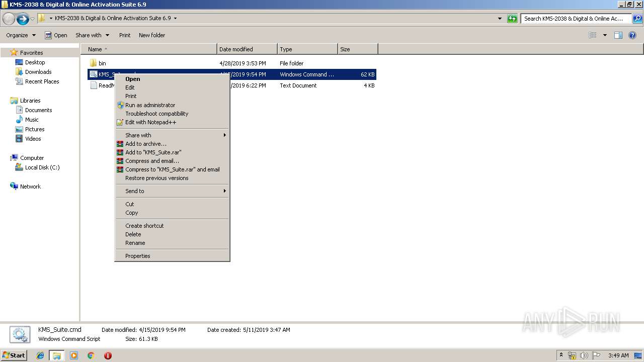The height and width of the screenshot is (362, 644).
Task: Click the search input field
Action: (576, 19)
